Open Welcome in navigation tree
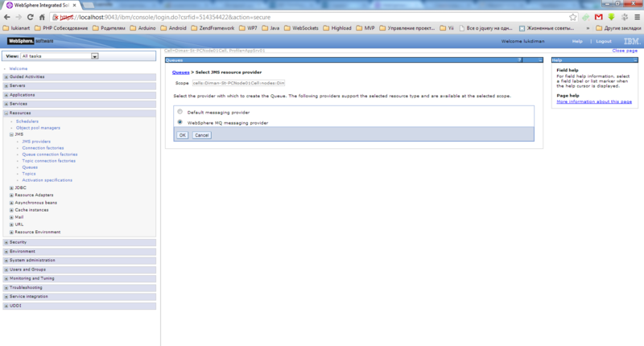The height and width of the screenshot is (346, 644). coord(19,68)
